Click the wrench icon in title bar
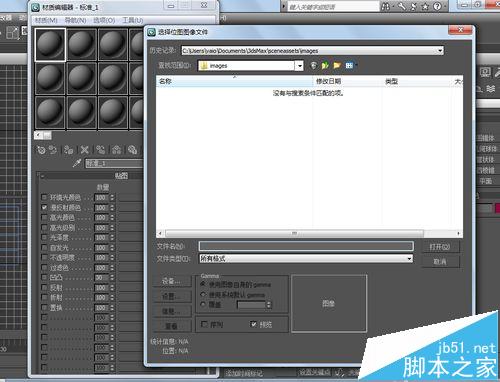500x382 pixels. (401, 6)
